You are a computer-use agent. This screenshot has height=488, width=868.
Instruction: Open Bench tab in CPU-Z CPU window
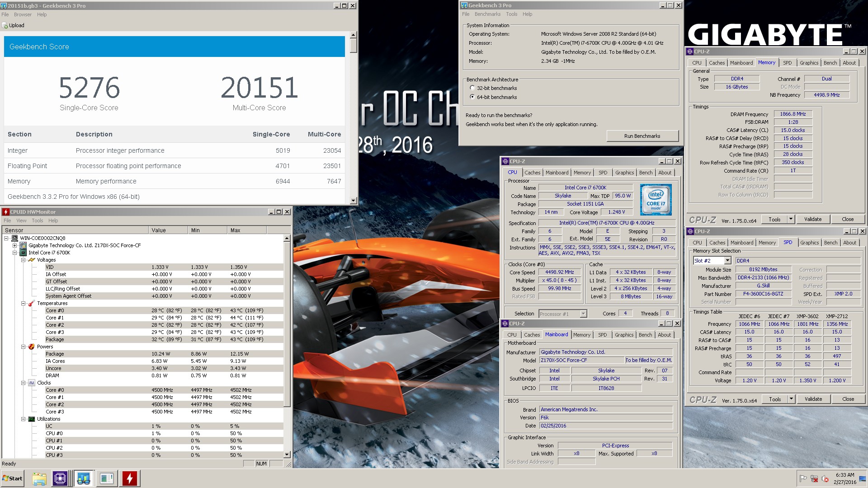(646, 173)
